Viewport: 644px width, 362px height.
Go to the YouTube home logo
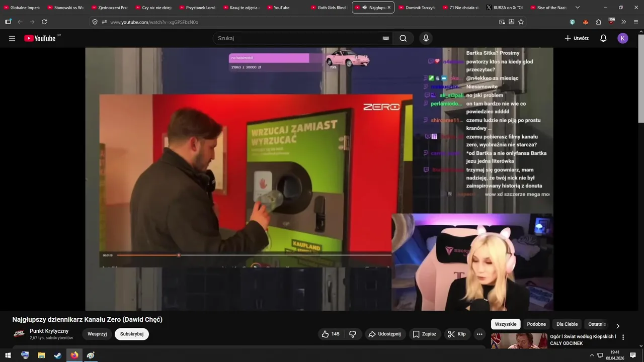(x=40, y=38)
